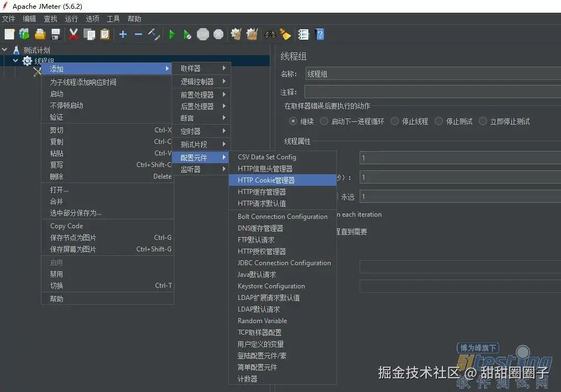This screenshot has width=561, height=392.
Task: Start the test with green play icon
Action: coord(172,35)
